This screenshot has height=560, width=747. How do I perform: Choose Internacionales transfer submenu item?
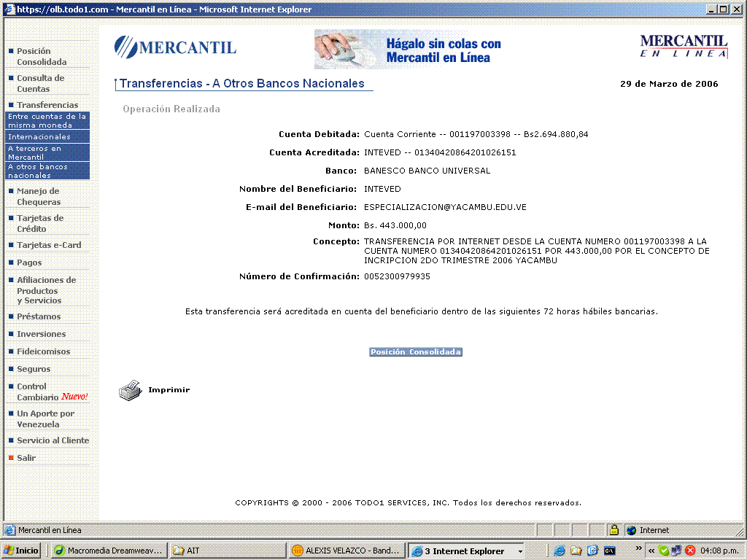pyautogui.click(x=47, y=136)
